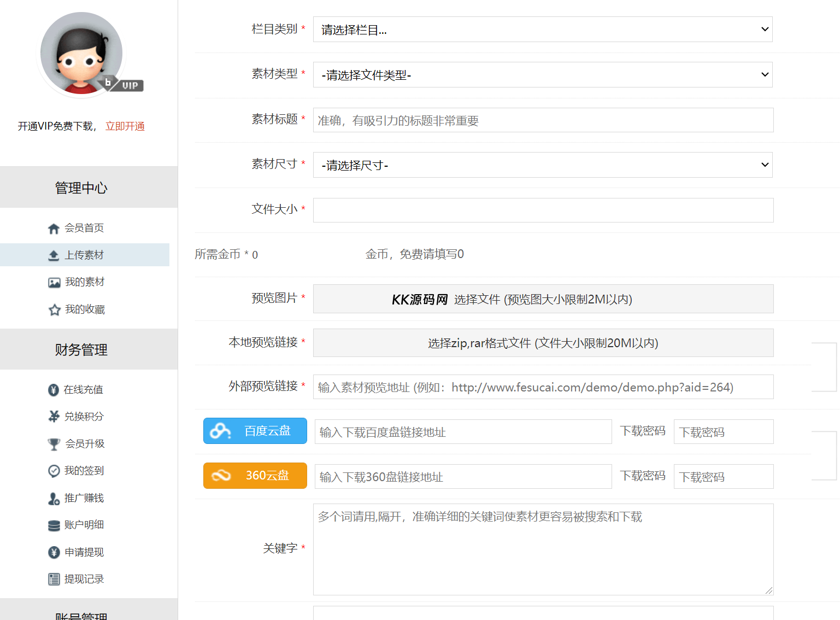Click the 财务管理 section header
840x620 pixels.
pos(89,349)
